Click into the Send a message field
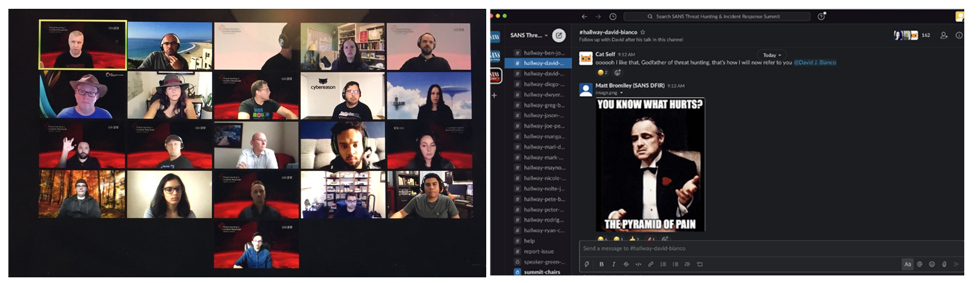The width and height of the screenshot is (980, 283). pyautogui.click(x=771, y=248)
